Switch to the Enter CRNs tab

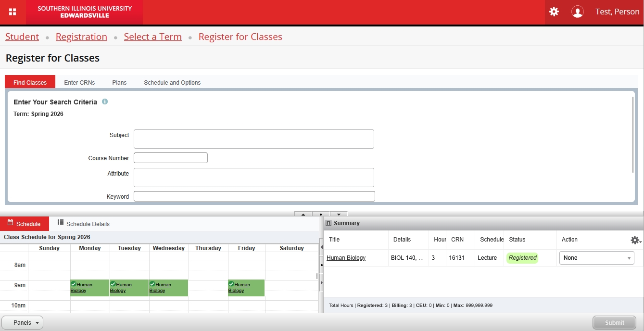click(x=79, y=83)
